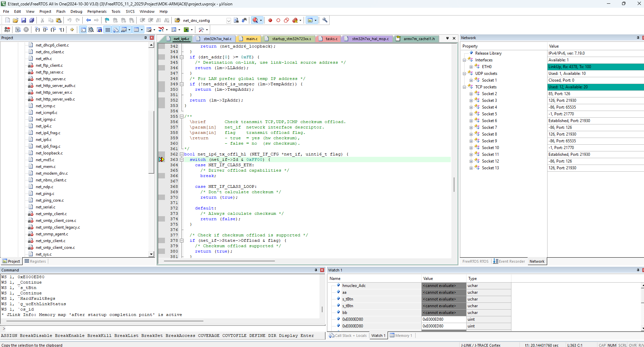Open the Peripherals menu
The height and width of the screenshot is (347, 644).
coord(97,11)
